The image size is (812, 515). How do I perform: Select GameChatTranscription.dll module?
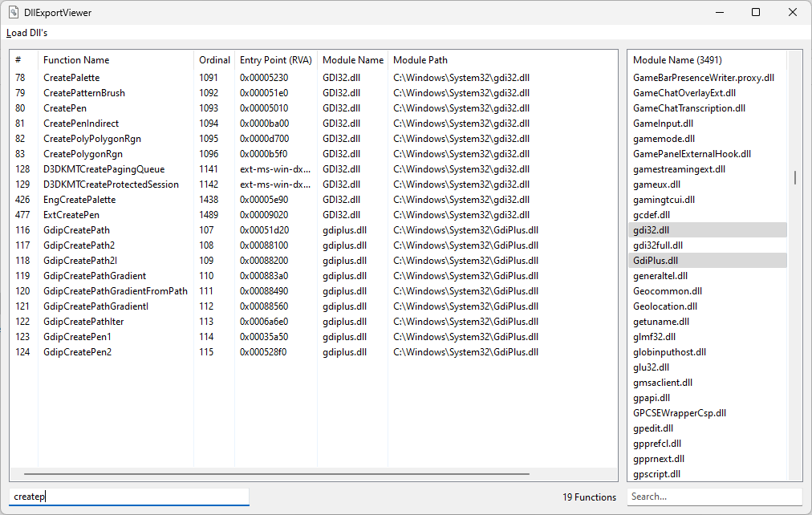[708, 108]
